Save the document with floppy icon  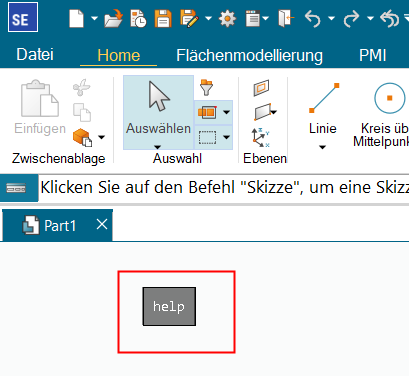click(163, 18)
